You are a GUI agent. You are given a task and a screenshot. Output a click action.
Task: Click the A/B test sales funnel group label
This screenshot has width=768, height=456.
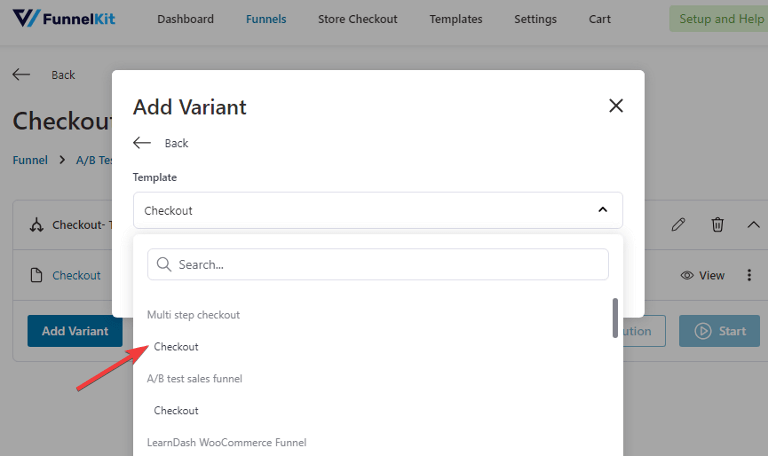pos(194,379)
